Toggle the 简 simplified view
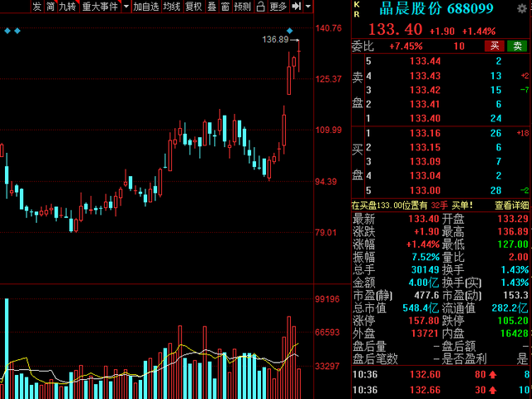The width and height of the screenshot is (532, 399). 51,6
